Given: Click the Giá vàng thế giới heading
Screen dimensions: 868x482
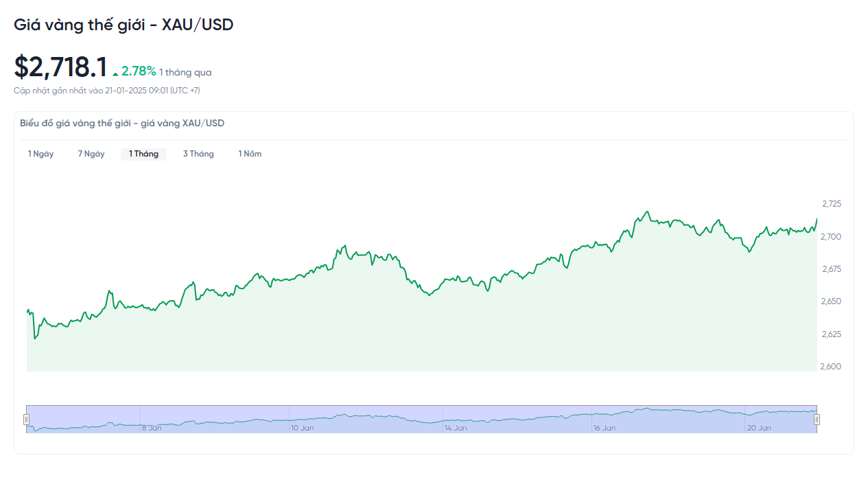Looking at the screenshot, I should pos(124,25).
